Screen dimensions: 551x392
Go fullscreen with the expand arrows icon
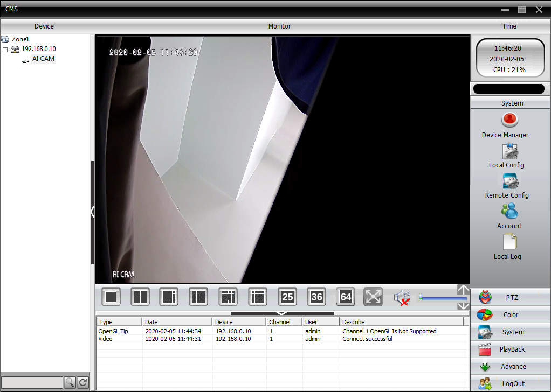coord(373,297)
